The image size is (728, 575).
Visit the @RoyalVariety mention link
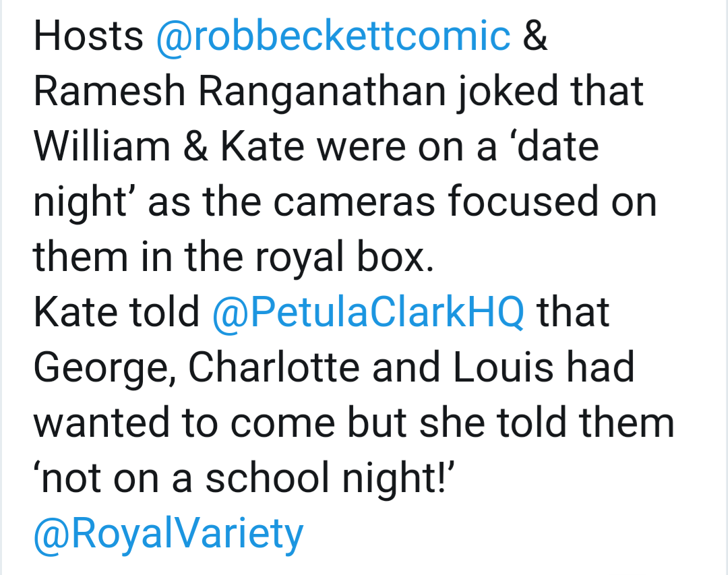pos(169,533)
